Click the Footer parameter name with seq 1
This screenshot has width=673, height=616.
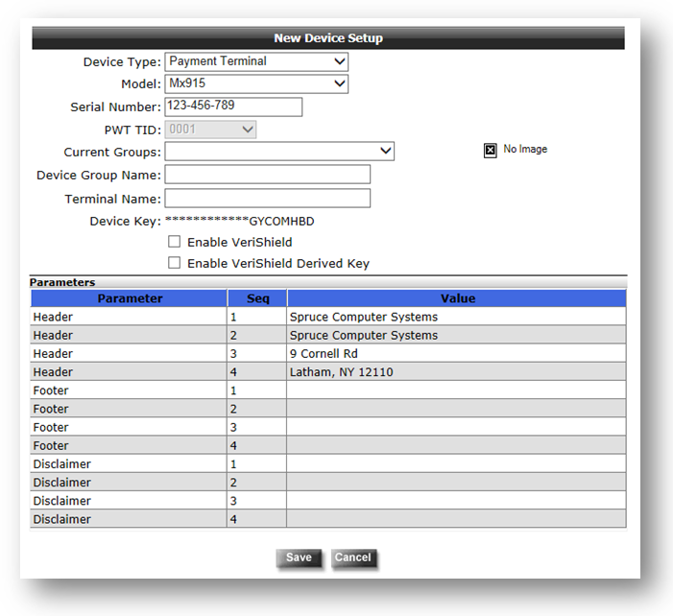[51, 391]
